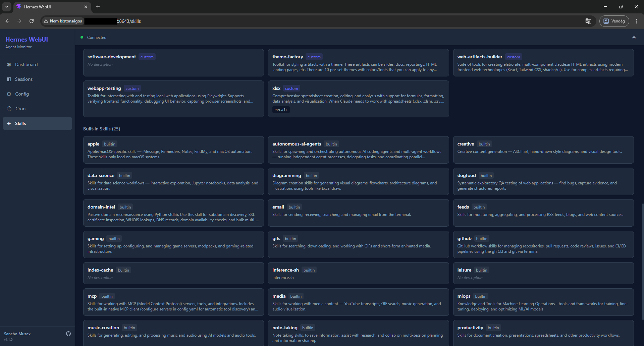Click the Sessions panel icon

(x=9, y=79)
